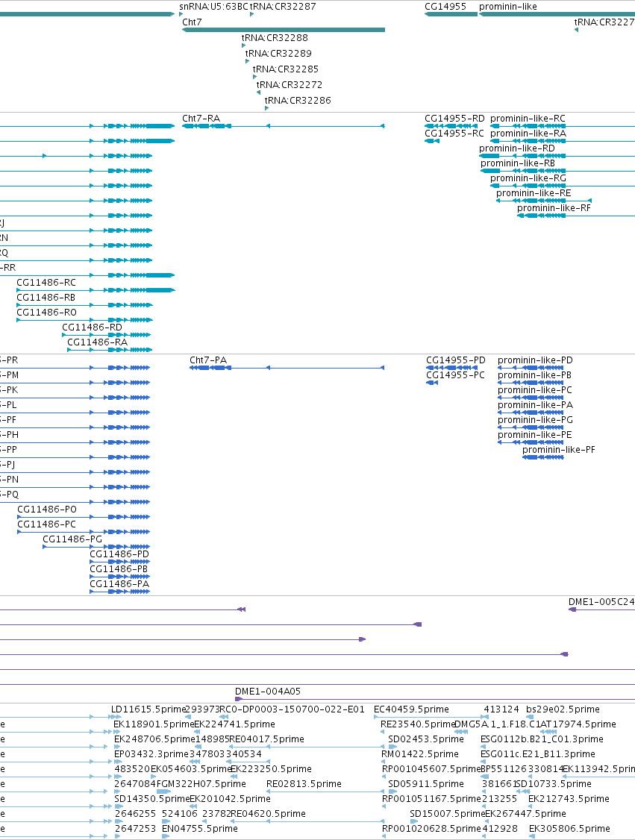635x840 pixels.
Task: Select prominin-like-PE protein label
Action: (x=535, y=435)
